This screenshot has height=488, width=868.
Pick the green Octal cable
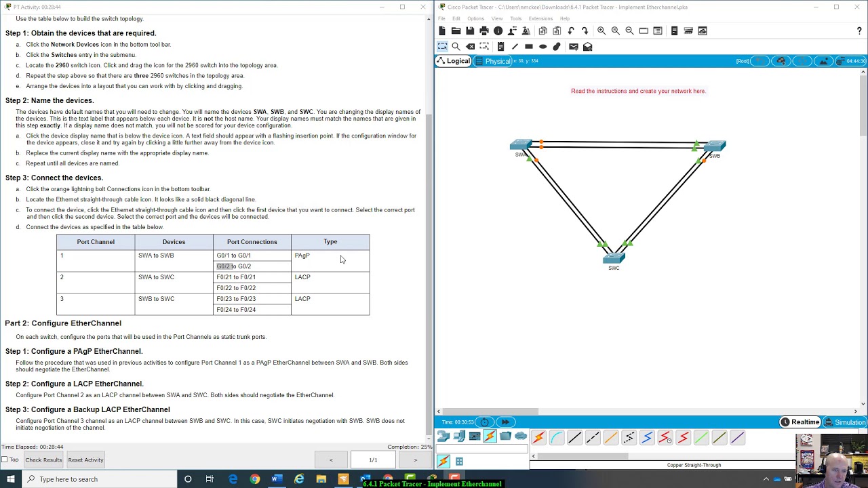point(701,438)
